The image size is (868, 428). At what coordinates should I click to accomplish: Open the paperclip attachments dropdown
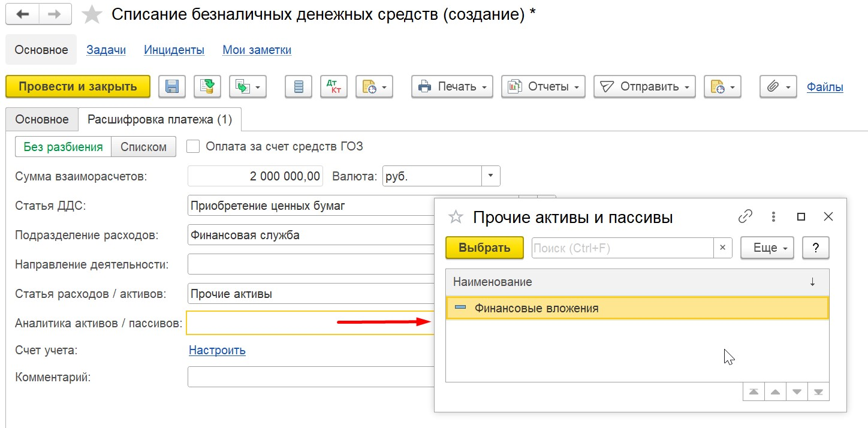(778, 86)
